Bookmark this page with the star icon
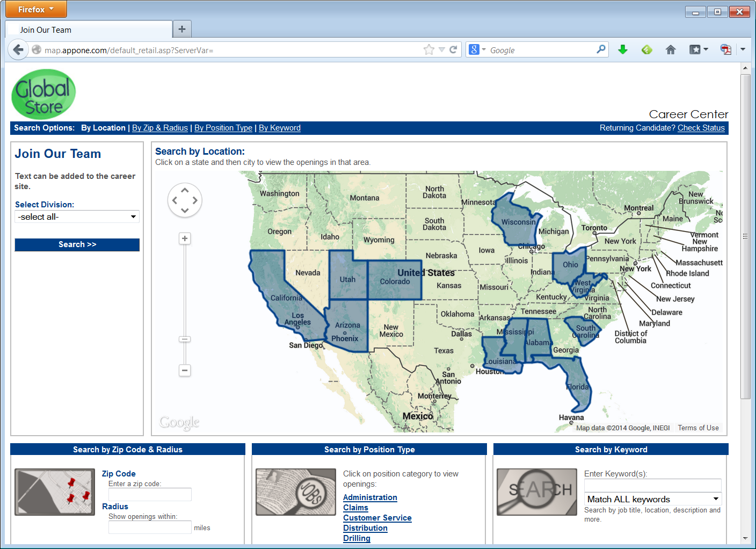The height and width of the screenshot is (549, 756). pyautogui.click(x=428, y=50)
